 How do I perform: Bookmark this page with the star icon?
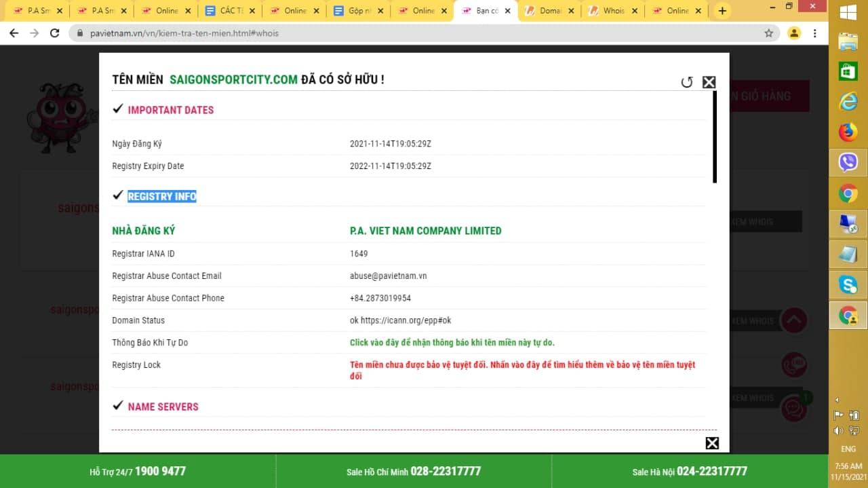(768, 33)
